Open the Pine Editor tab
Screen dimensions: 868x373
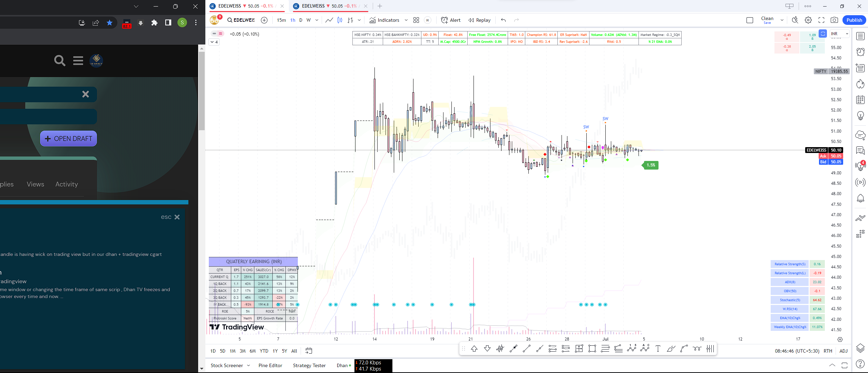click(x=270, y=365)
